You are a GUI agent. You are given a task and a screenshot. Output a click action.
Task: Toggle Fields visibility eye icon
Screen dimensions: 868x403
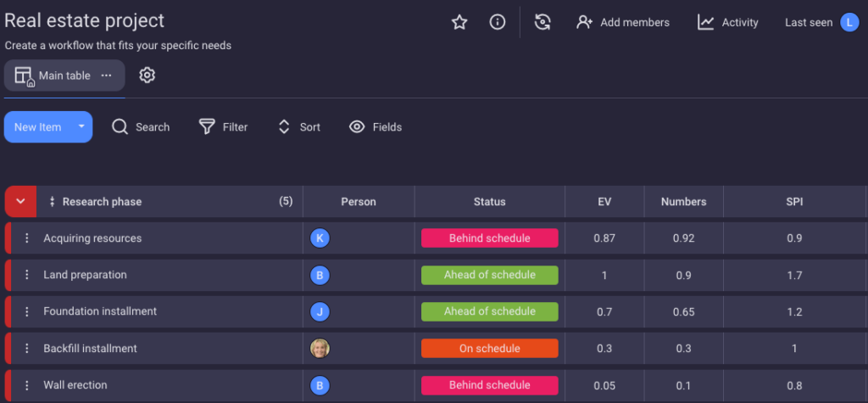357,127
